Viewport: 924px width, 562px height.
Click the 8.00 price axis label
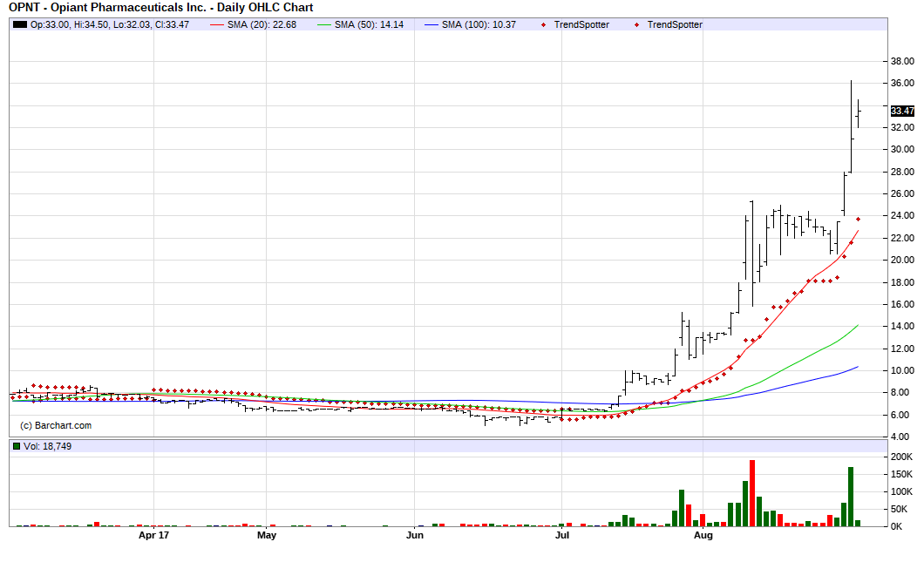[900, 392]
